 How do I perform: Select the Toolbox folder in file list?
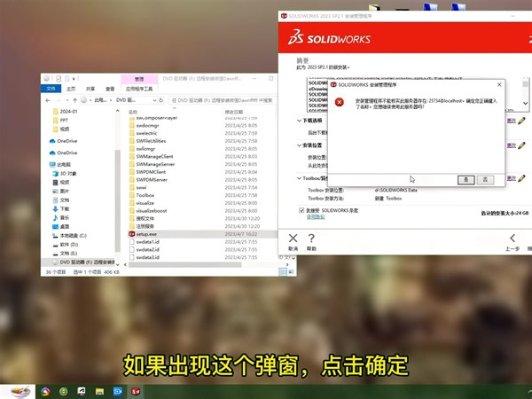[x=142, y=195]
